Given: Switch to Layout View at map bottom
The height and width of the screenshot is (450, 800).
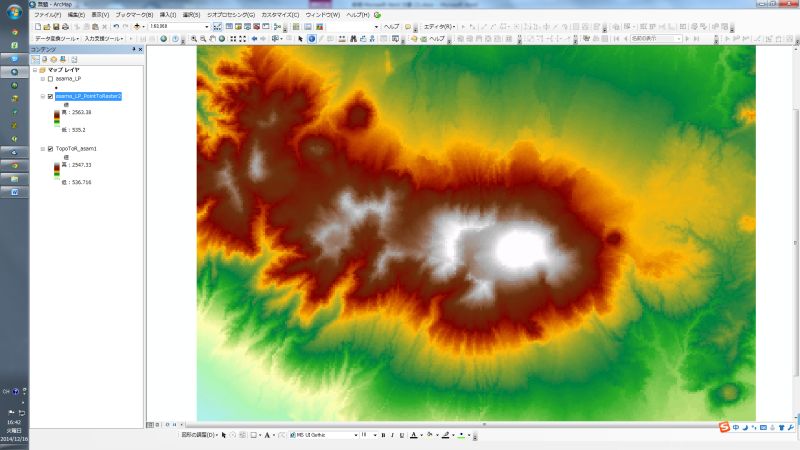Looking at the screenshot, I should [157, 424].
